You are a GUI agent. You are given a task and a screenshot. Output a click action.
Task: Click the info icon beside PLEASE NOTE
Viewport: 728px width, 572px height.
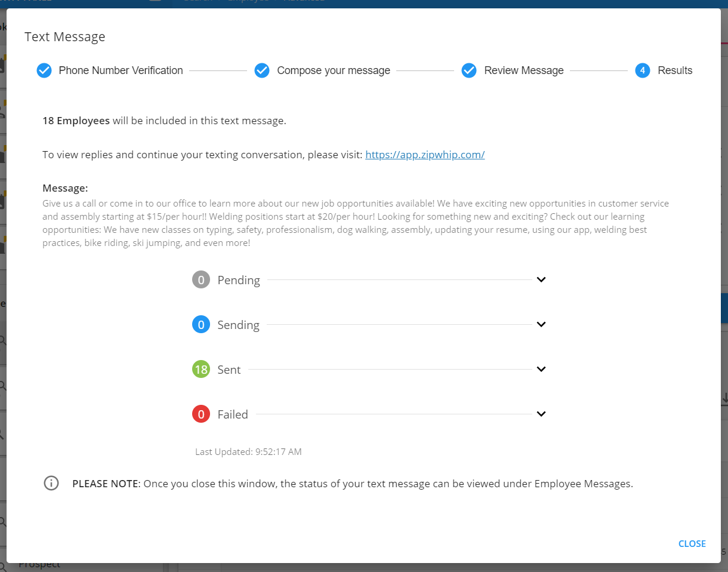tap(51, 483)
